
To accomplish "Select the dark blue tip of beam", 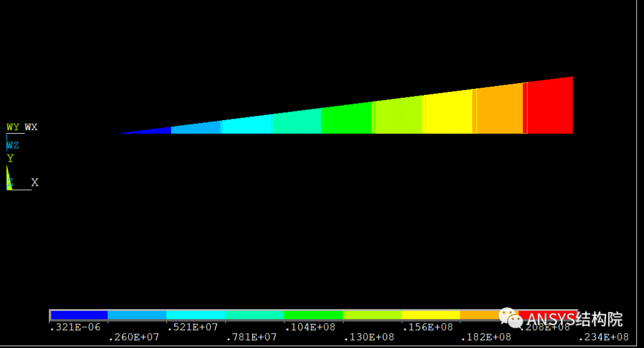I will click(154, 131).
